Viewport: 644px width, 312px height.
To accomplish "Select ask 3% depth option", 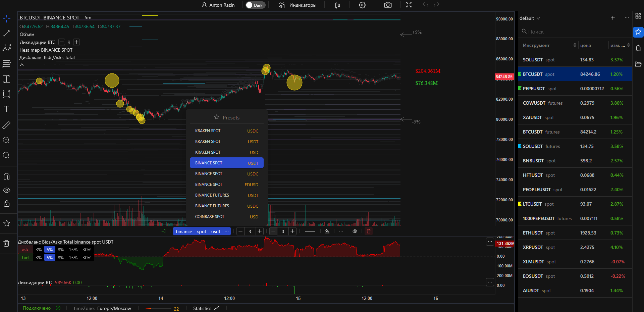I will tap(39, 250).
